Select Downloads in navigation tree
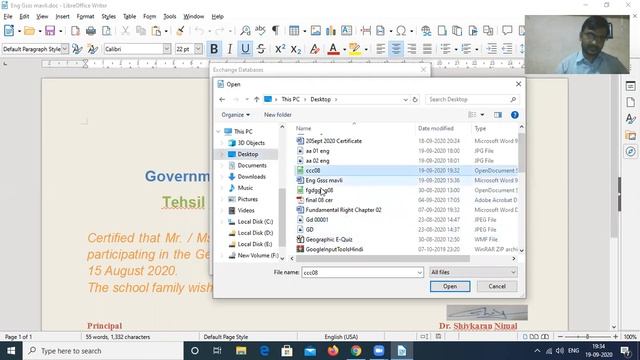640x360 pixels. click(251, 176)
